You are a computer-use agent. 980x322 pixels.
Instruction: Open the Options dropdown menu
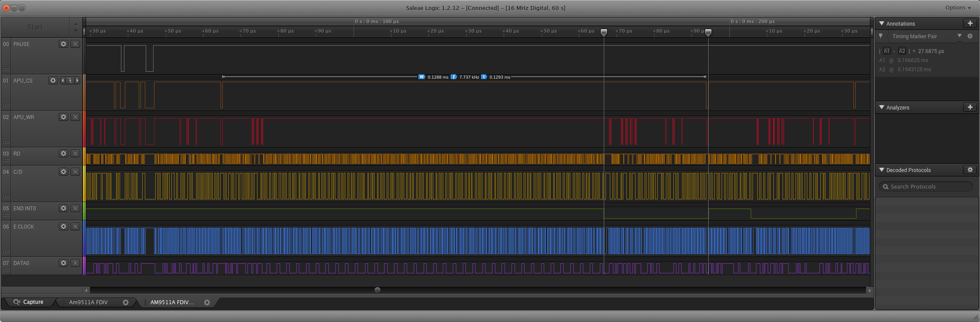pos(958,8)
